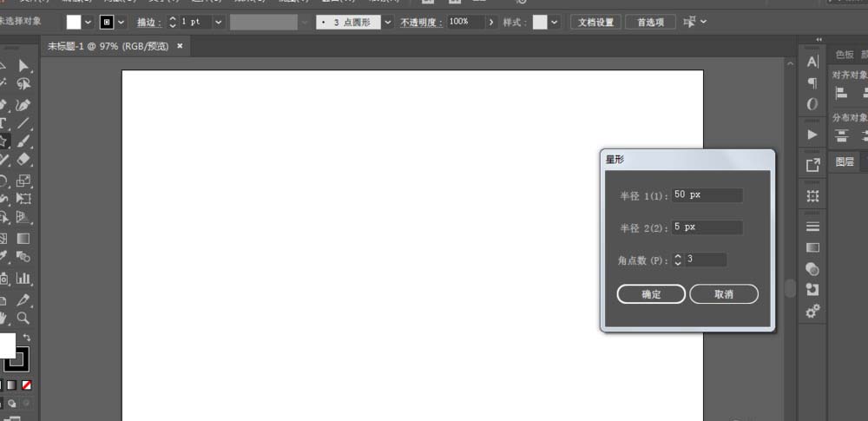The image size is (868, 421).
Task: Click large white fill swatch in toolbox
Action: point(7,345)
